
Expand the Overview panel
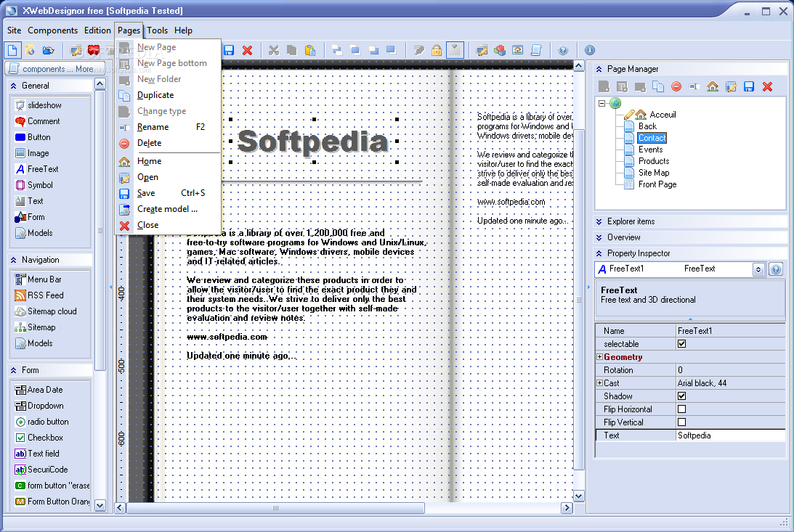point(599,237)
